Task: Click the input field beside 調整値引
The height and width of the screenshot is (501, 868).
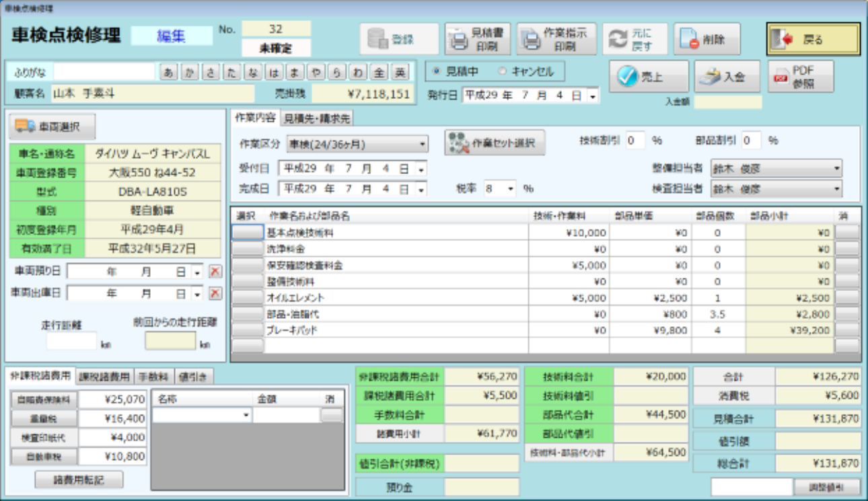Action: pyautogui.click(x=752, y=487)
